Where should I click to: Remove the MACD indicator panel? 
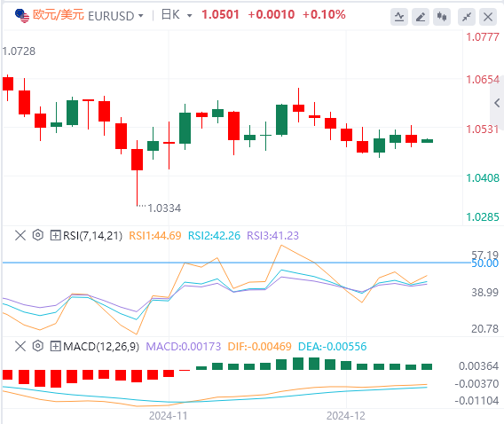tap(20, 346)
